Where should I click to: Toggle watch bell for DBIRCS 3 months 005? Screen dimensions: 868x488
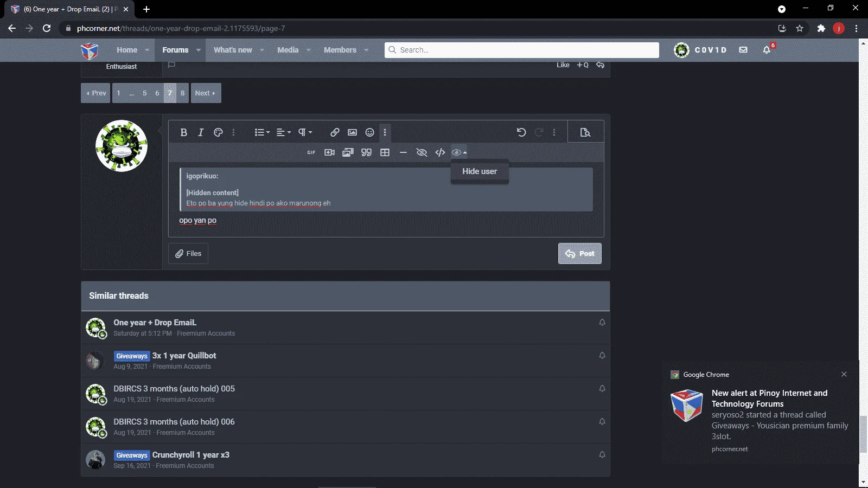(602, 388)
